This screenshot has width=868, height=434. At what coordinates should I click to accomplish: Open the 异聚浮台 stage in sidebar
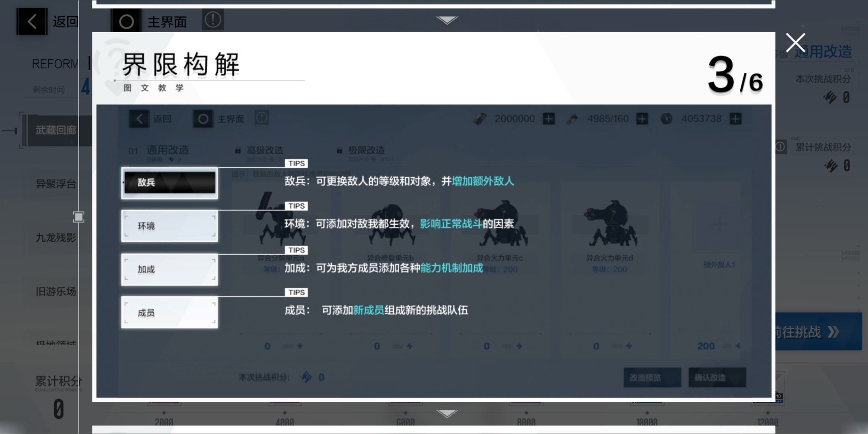tap(56, 184)
